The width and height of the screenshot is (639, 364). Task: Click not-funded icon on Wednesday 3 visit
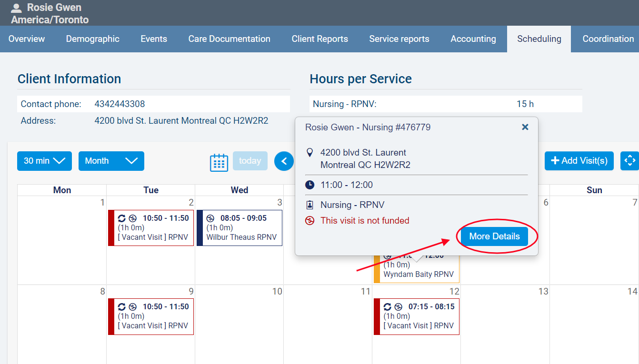[x=210, y=218]
